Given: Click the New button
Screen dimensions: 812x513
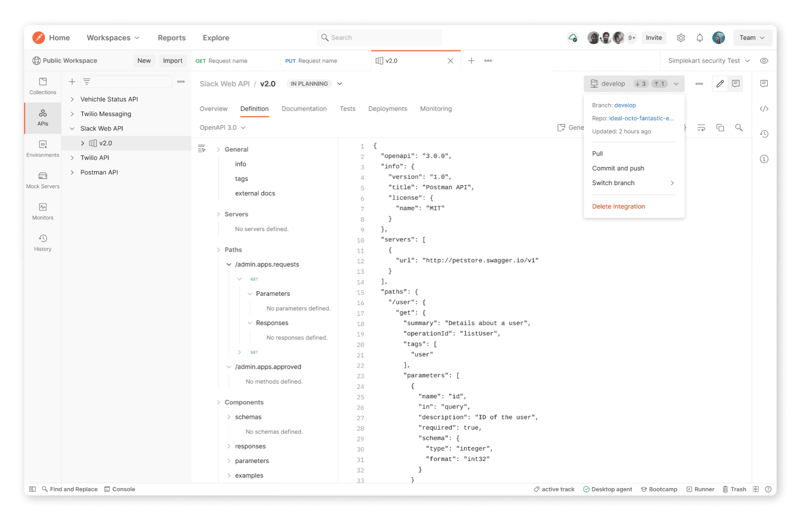Looking at the screenshot, I should (x=144, y=61).
